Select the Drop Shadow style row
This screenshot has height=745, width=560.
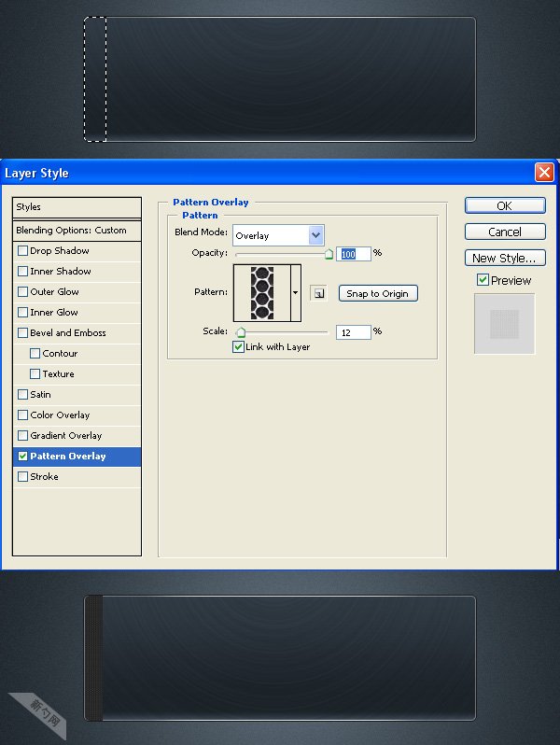(x=77, y=251)
